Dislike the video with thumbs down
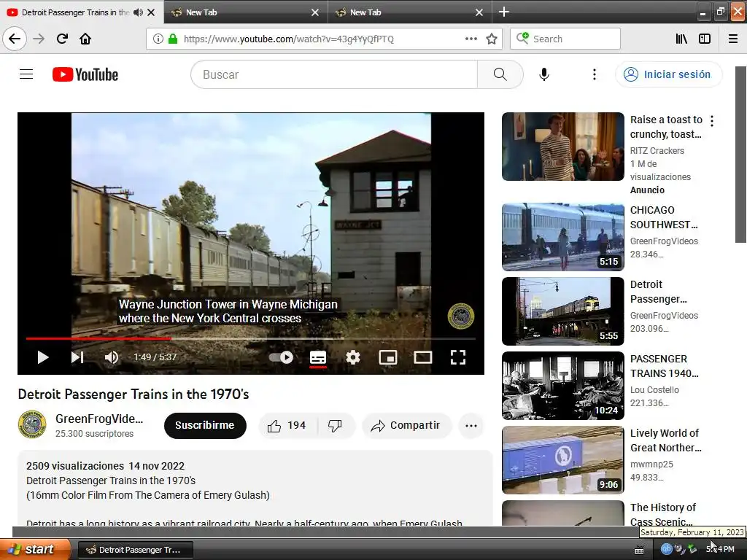Image resolution: width=747 pixels, height=560 pixels. 336,426
